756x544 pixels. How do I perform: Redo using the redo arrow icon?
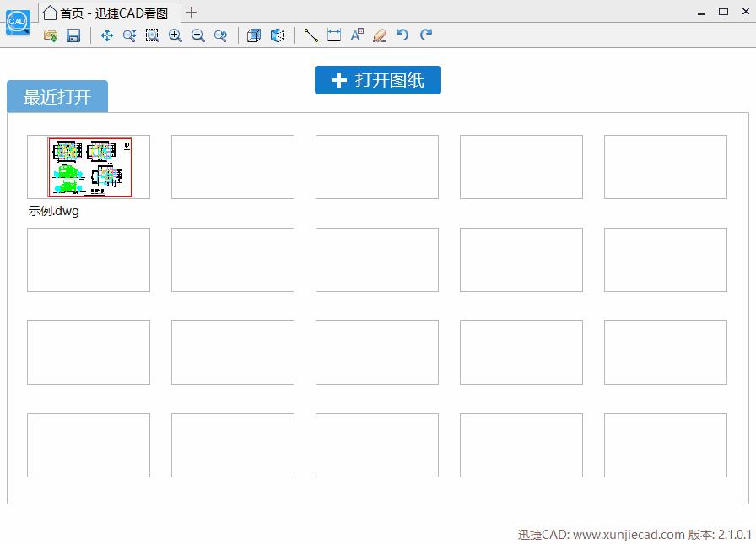point(425,35)
